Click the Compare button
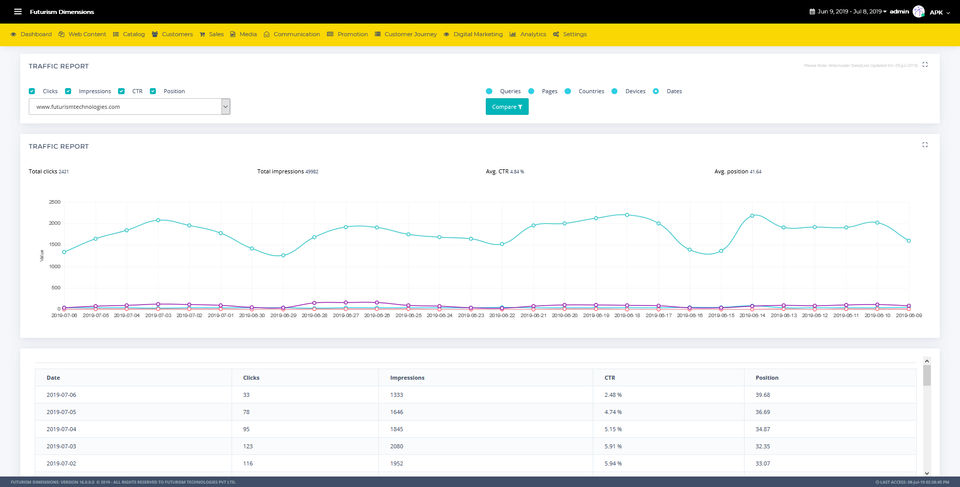Screen dimensions: 960x487 coord(507,107)
